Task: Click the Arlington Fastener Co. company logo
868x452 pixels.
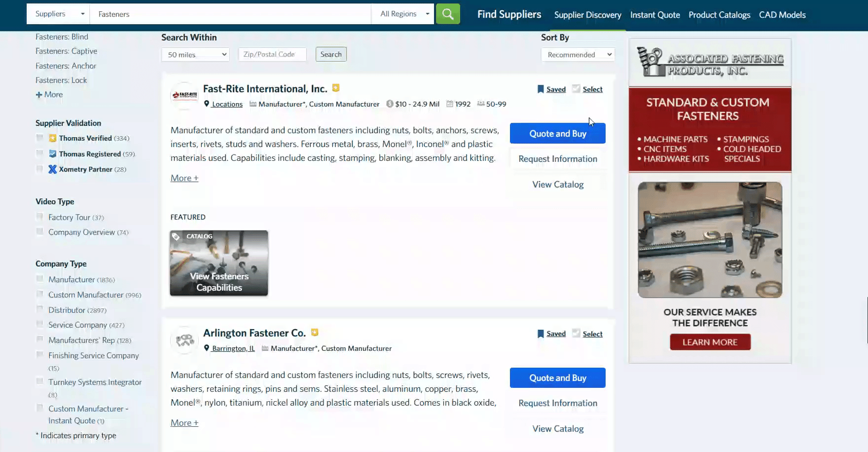Action: point(184,340)
